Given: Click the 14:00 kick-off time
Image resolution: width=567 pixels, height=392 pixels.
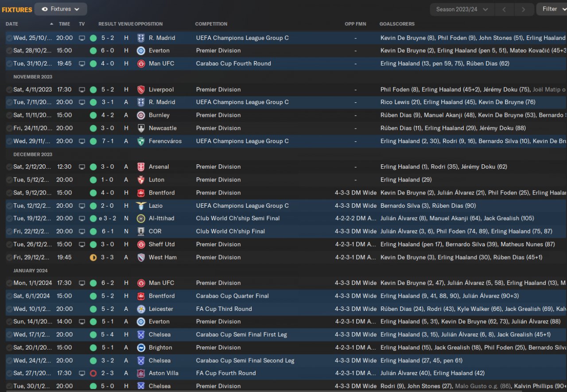Looking at the screenshot, I should (x=64, y=322).
